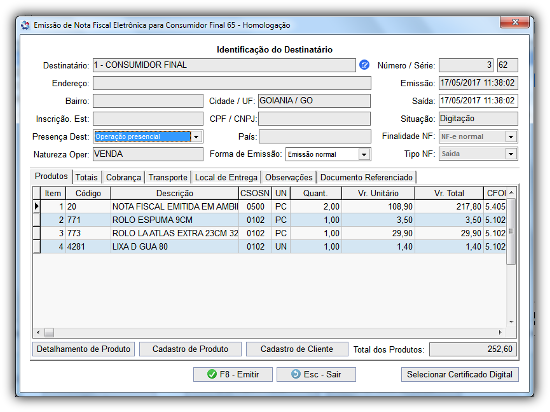This screenshot has height=412, width=550.
Task: Click the Série field showing 62
Action: 507,65
